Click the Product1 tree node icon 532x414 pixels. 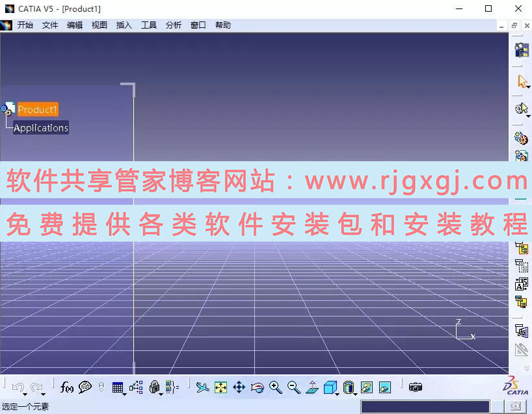(x=8, y=109)
